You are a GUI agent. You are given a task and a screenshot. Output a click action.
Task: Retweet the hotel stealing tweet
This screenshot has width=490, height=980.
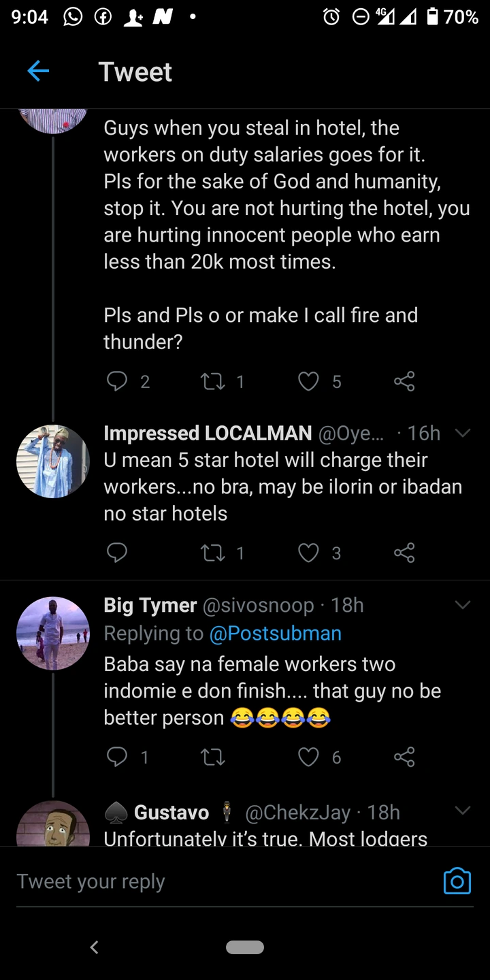(x=213, y=382)
